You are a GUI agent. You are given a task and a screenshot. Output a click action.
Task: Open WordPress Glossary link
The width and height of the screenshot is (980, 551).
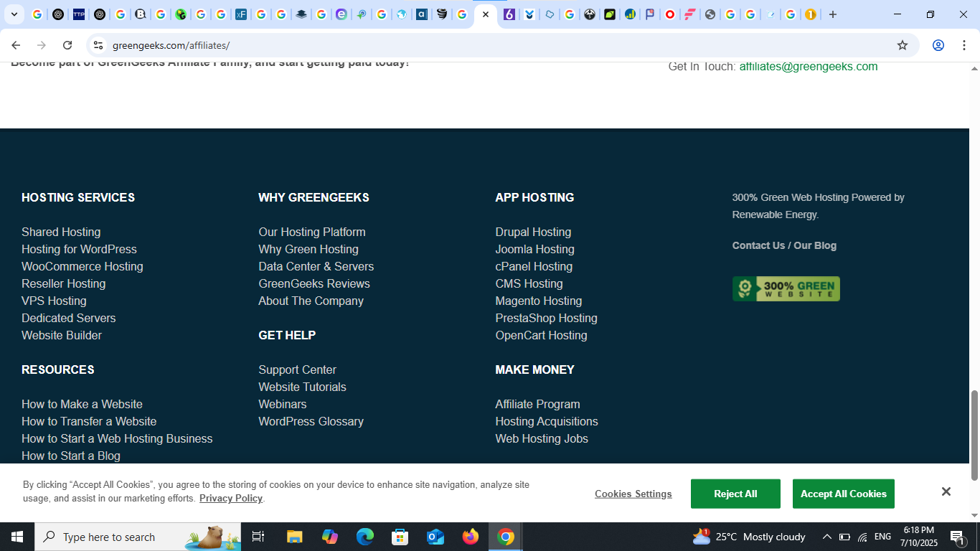pyautogui.click(x=311, y=421)
